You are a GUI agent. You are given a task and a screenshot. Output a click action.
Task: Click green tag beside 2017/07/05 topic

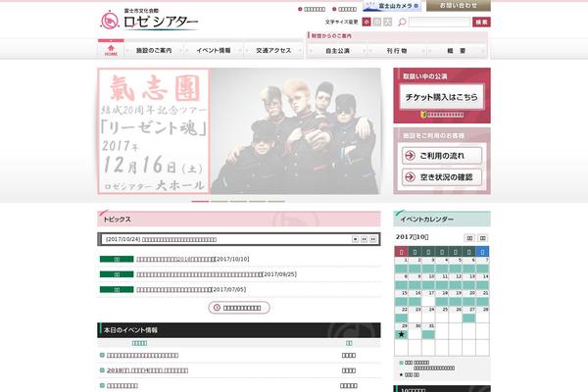point(117,290)
